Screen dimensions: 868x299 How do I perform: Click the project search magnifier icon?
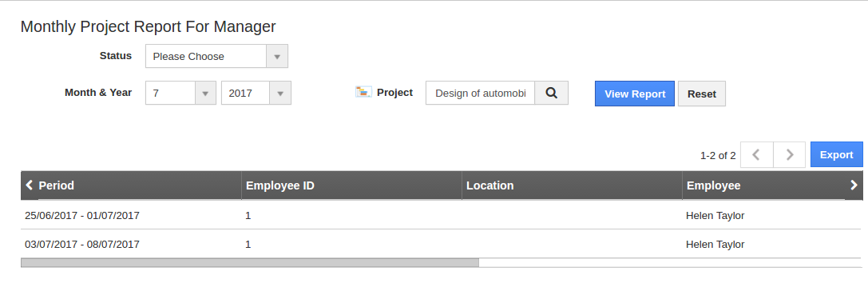pyautogui.click(x=551, y=94)
